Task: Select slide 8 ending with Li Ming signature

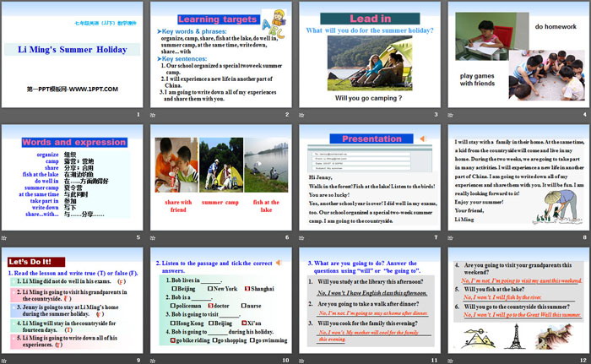Action: [x=518, y=177]
